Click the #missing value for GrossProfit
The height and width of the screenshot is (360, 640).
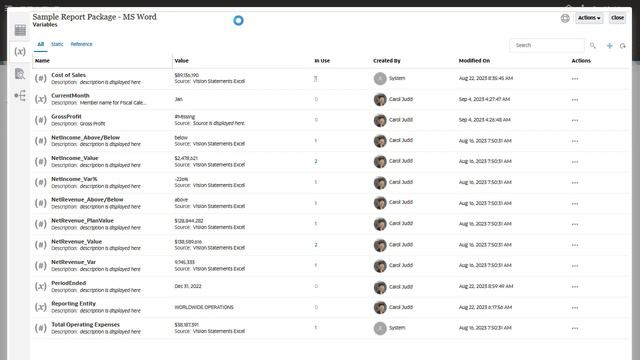click(x=185, y=117)
